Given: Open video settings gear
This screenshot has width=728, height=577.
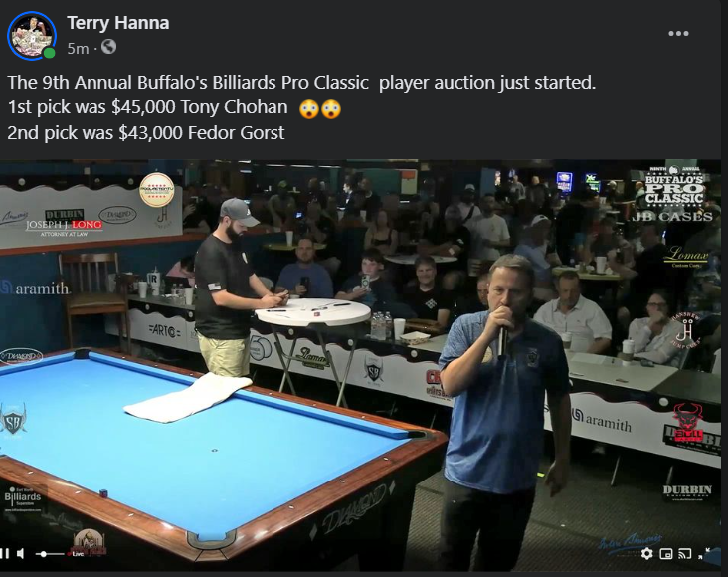Looking at the screenshot, I should click(x=646, y=554).
